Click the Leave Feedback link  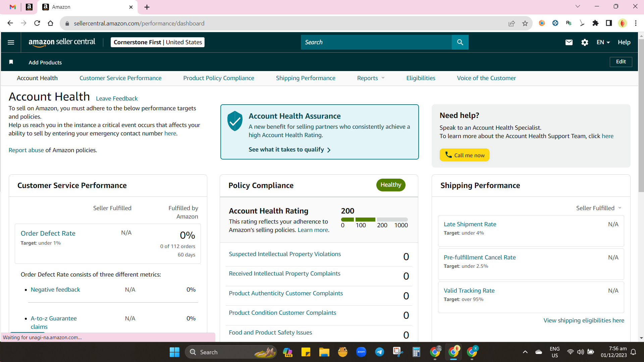coord(117,99)
